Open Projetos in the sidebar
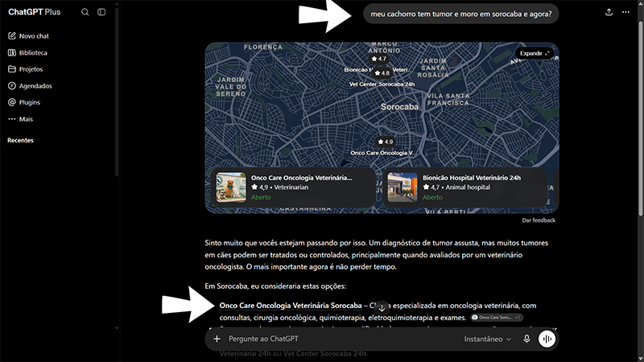This screenshot has width=644, height=362. 26,69
